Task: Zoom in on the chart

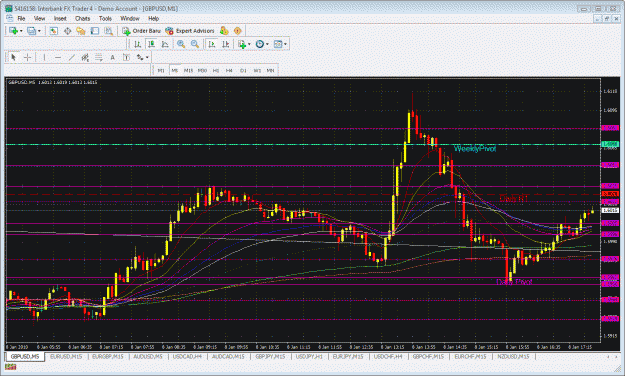Action: pos(181,44)
